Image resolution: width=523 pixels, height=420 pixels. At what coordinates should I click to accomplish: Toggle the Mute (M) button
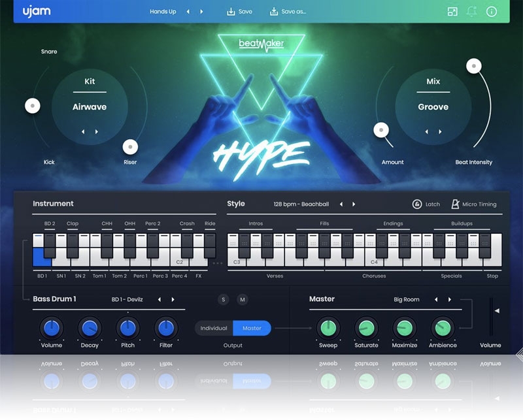click(x=243, y=300)
